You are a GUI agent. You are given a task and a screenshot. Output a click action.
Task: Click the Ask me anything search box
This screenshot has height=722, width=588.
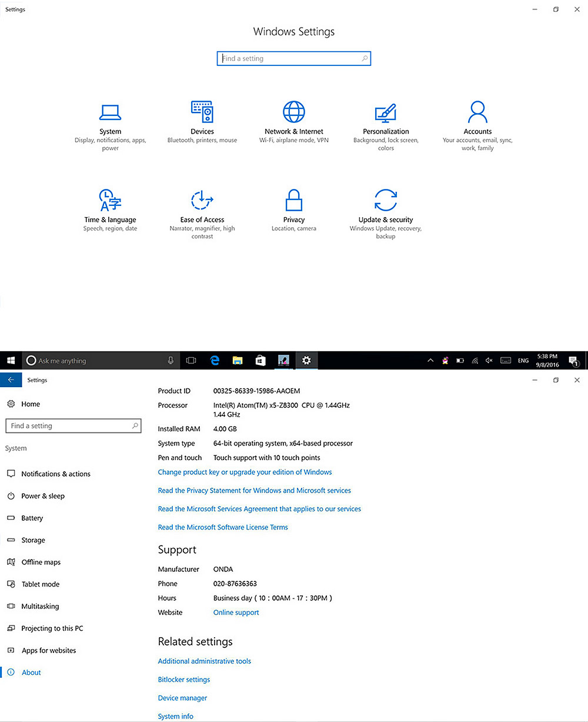click(101, 360)
